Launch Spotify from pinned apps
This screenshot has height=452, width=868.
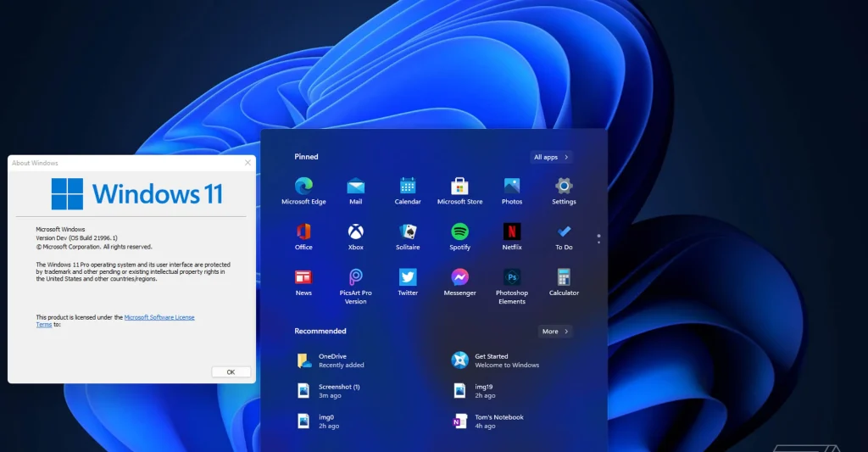coord(459,232)
